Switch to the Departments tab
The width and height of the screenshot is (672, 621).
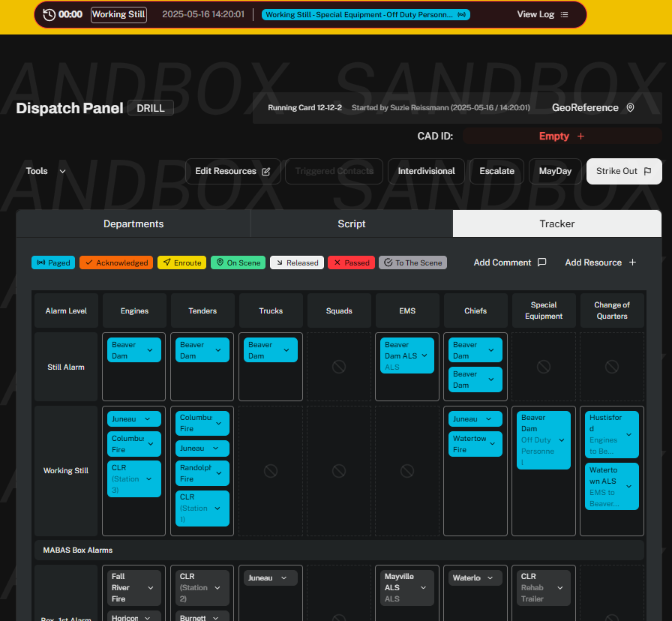coord(133,223)
